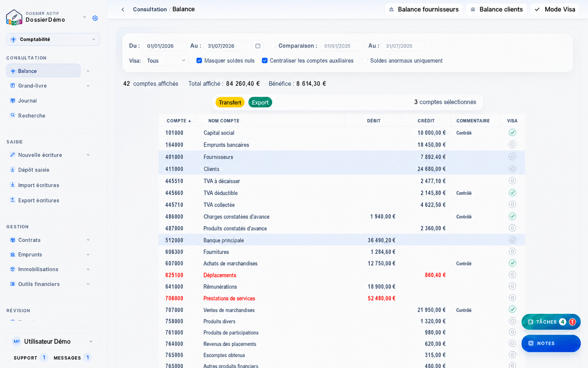Open the Utilisateur Démo menu chevron

pyautogui.click(x=91, y=342)
